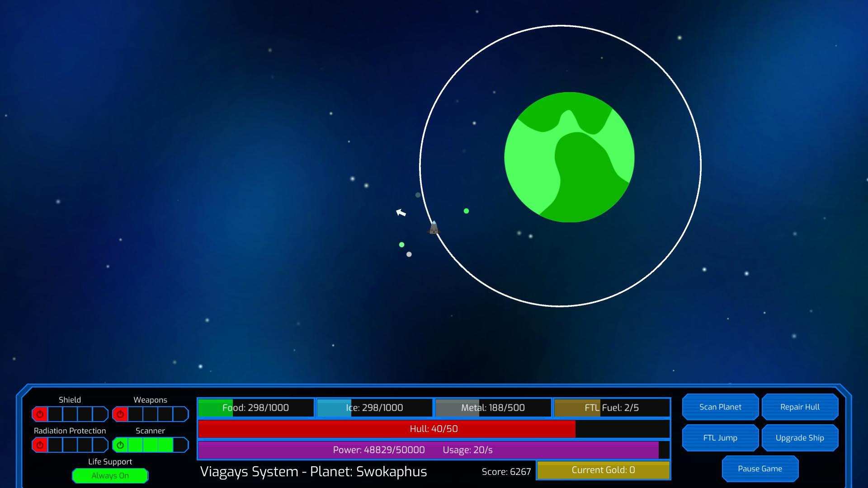
Task: Click the Radiation Protection label
Action: pyautogui.click(x=70, y=431)
